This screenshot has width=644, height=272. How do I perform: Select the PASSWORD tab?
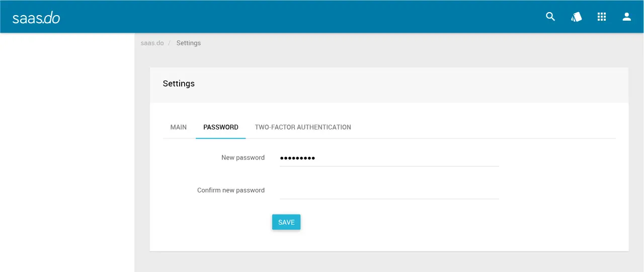pyautogui.click(x=221, y=127)
